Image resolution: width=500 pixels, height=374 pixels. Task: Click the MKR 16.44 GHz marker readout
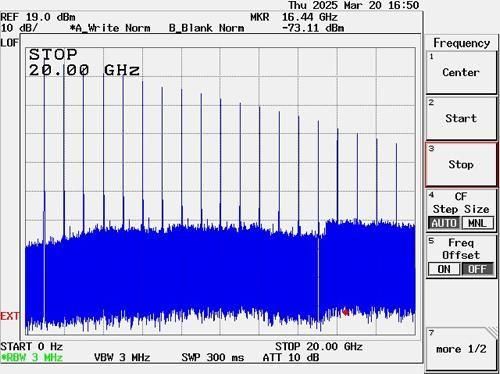294,17
